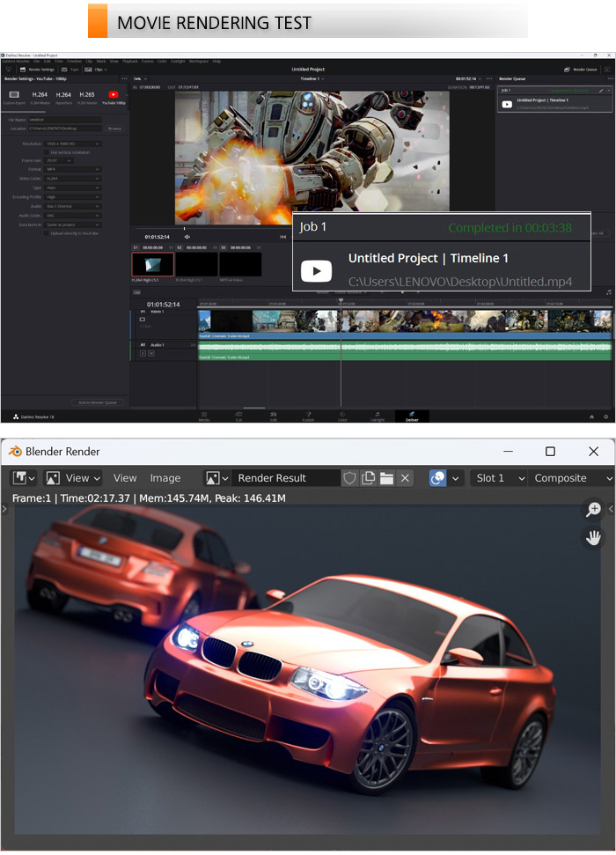The width and height of the screenshot is (616, 855).
Task: Open the Blender View menu
Action: click(x=125, y=478)
